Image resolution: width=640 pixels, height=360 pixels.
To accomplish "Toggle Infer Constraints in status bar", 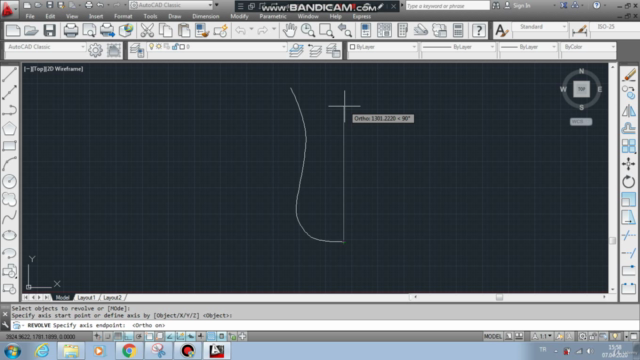I will 97,336.
